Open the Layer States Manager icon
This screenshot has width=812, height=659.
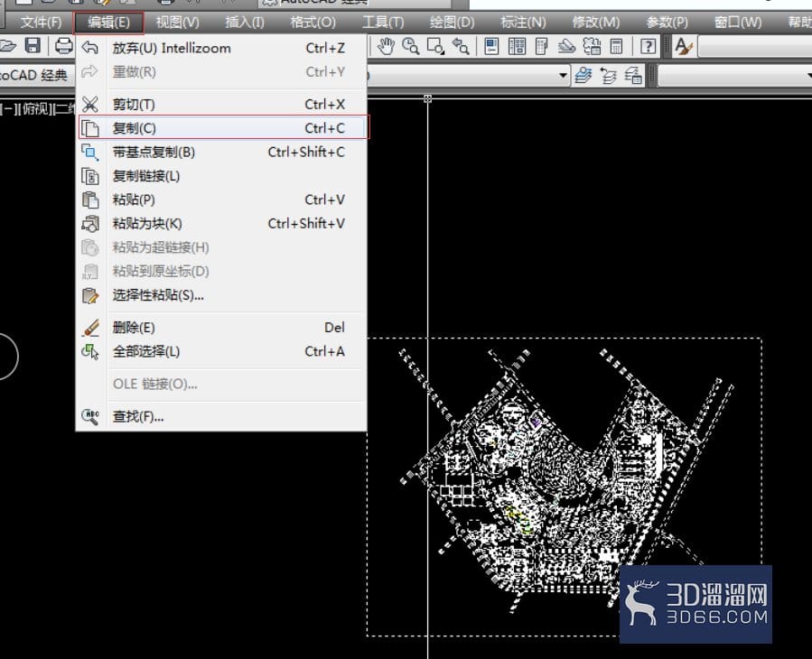point(633,76)
